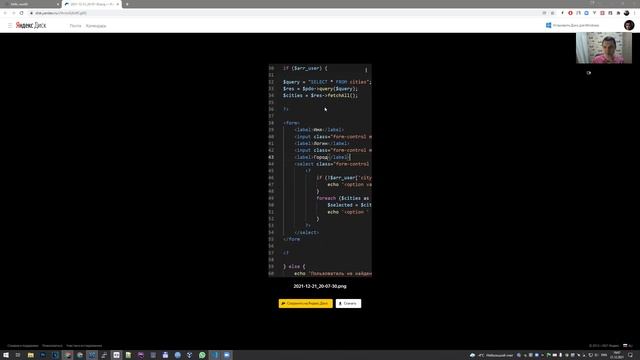The image size is (640, 360).
Task: Go forward with the browser forward arrow
Action: tap(13, 13)
